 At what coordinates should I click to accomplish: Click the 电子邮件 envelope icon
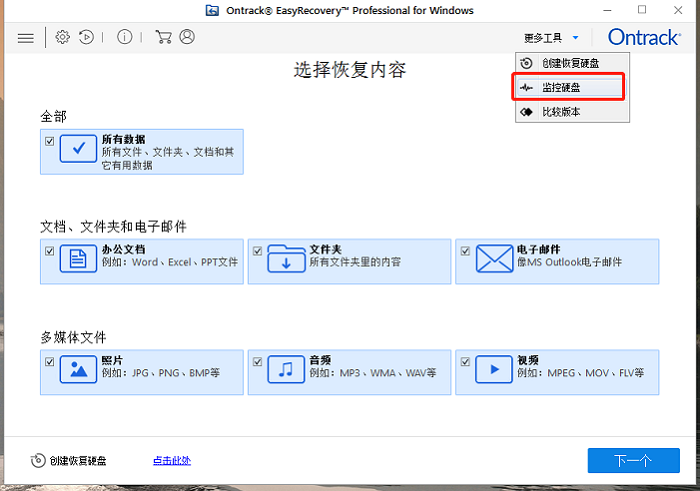[494, 258]
